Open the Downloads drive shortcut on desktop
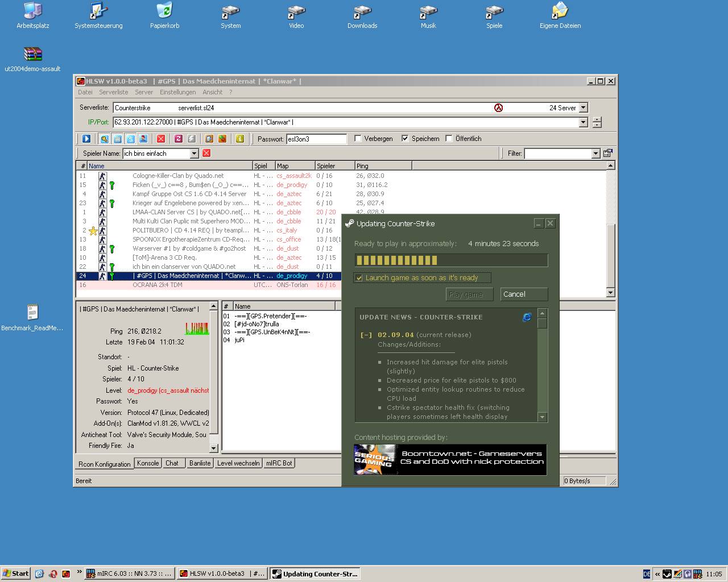This screenshot has width=728, height=582. [362, 15]
